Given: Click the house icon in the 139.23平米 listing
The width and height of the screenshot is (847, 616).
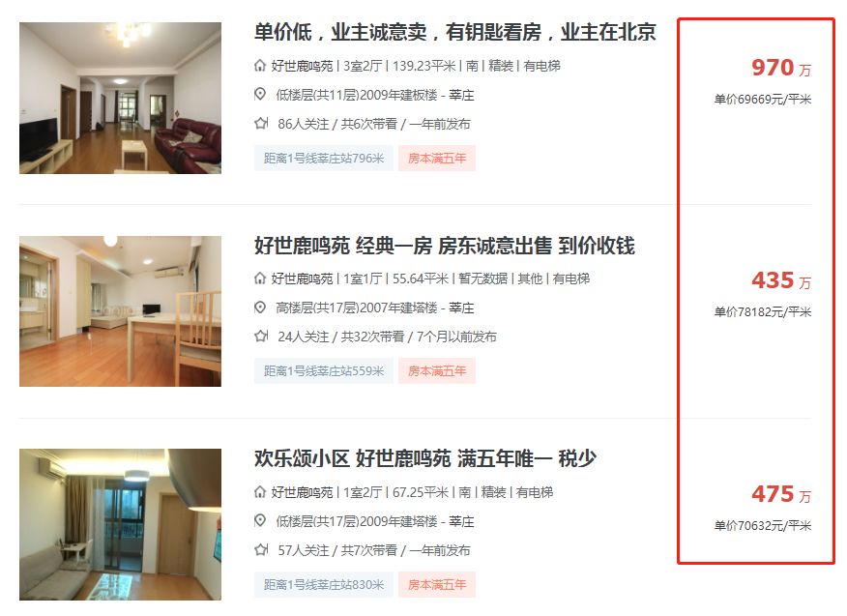Looking at the screenshot, I should (260, 66).
